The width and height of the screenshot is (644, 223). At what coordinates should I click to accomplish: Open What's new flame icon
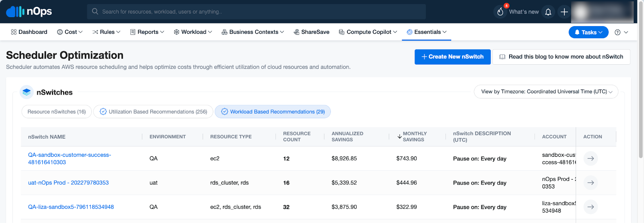coord(500,12)
